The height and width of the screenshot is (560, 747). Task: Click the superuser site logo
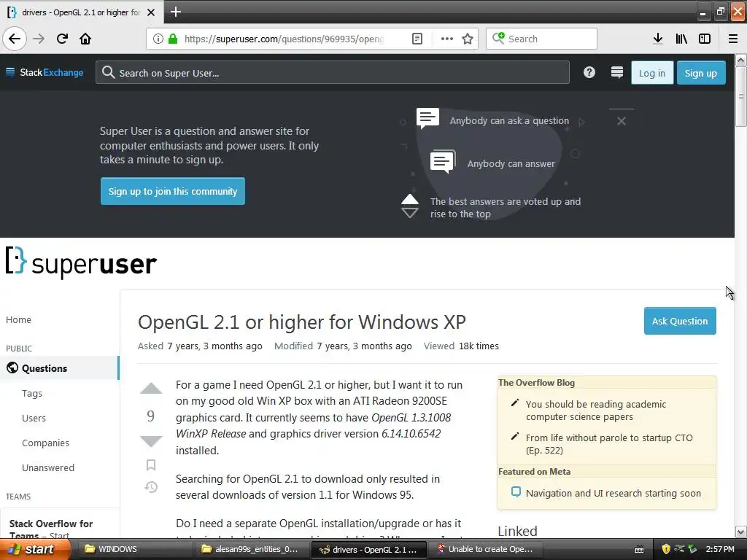(81, 262)
